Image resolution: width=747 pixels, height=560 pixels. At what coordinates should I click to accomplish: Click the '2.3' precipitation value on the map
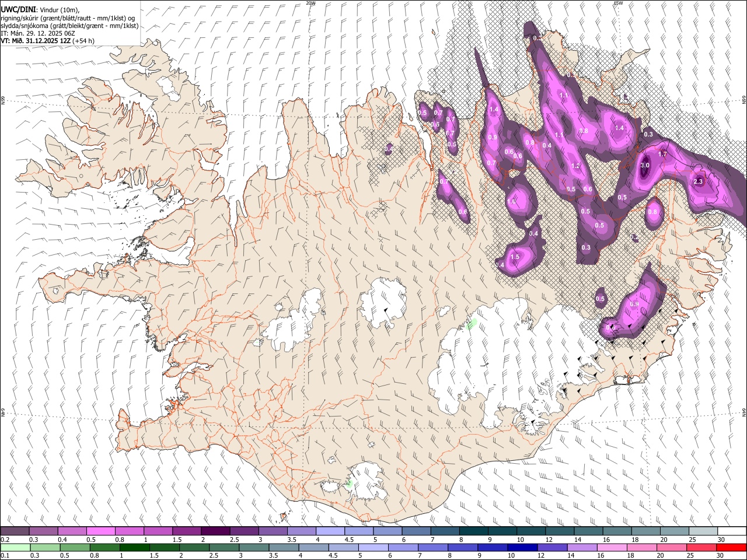click(x=699, y=182)
